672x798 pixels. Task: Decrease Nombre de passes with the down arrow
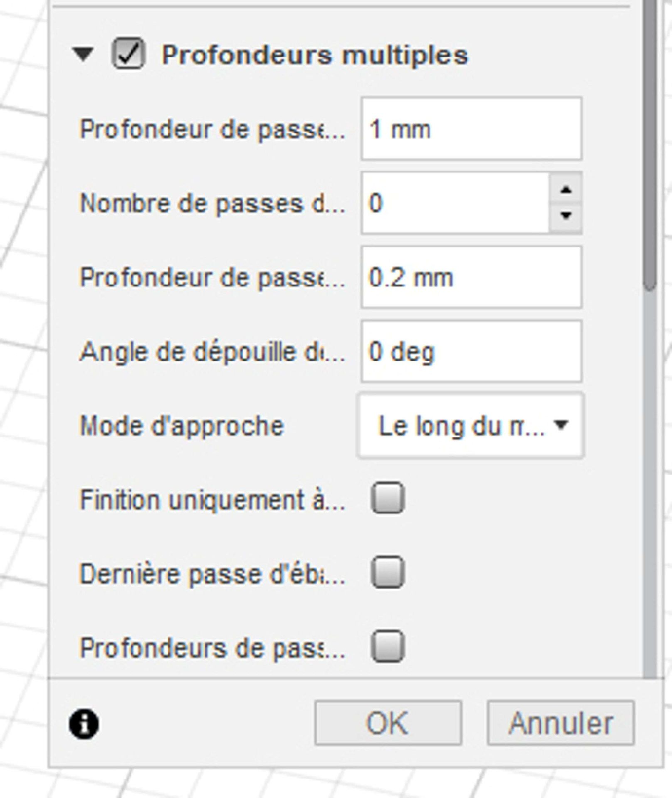566,217
